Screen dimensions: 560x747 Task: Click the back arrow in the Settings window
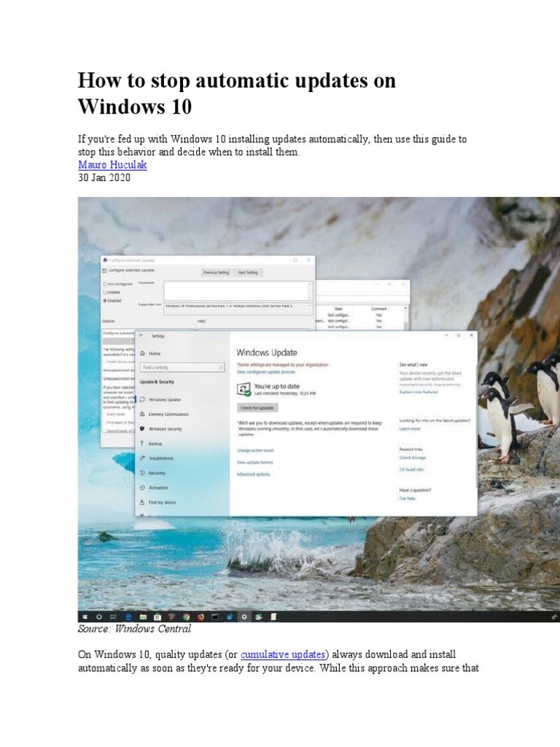coord(141,336)
